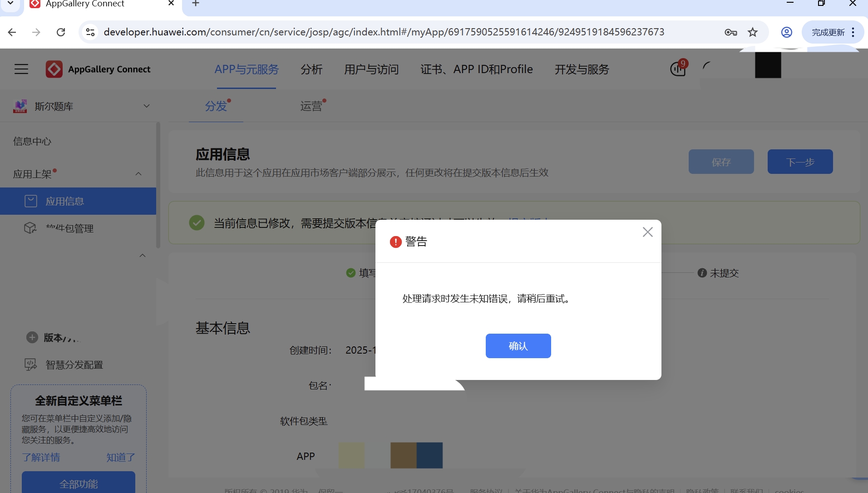Switch to the 运营 tab
The height and width of the screenshot is (493, 868).
pyautogui.click(x=311, y=106)
